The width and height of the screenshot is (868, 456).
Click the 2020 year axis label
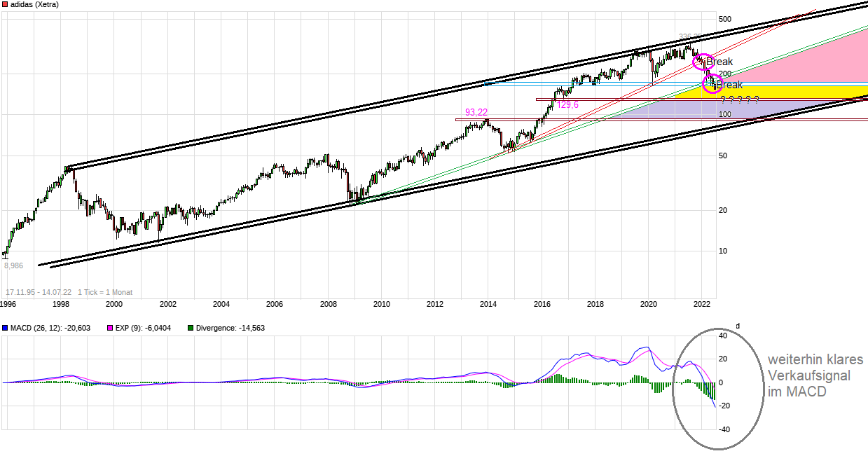[649, 305]
